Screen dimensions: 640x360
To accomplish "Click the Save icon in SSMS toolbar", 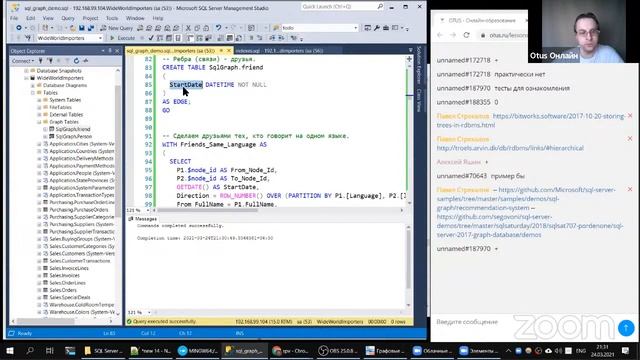I will [82, 28].
